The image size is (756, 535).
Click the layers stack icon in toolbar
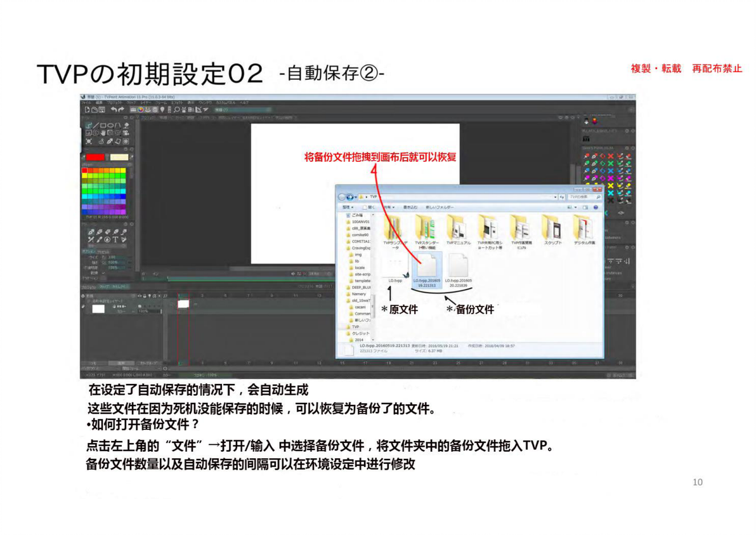point(155,110)
